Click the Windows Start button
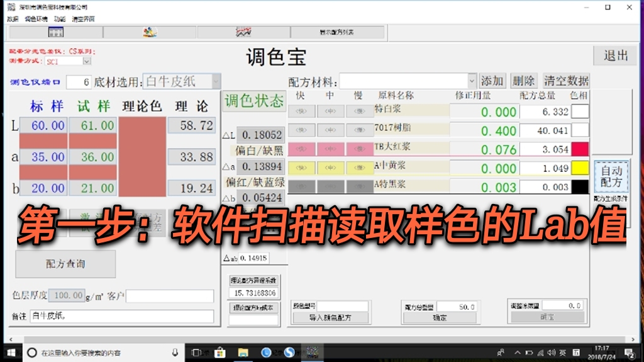The height and width of the screenshot is (362, 644). point(11,353)
